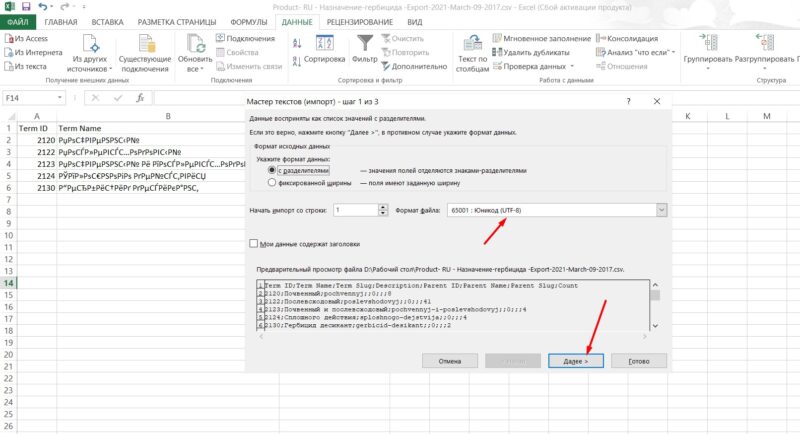The width and height of the screenshot is (800, 434).
Task: Switch to РЕЦЕНЗИРОВАНИЕ (Review) tab
Action: [x=360, y=22]
